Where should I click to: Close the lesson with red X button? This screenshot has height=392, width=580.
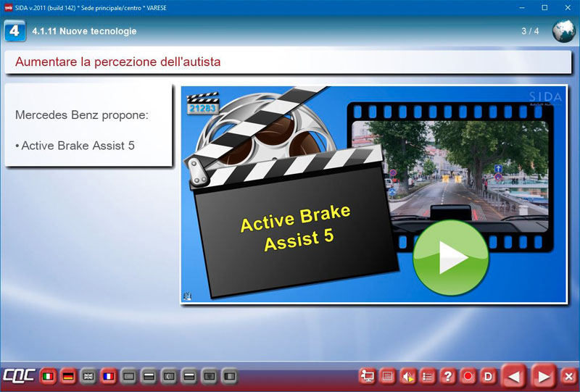pyautogui.click(x=568, y=377)
